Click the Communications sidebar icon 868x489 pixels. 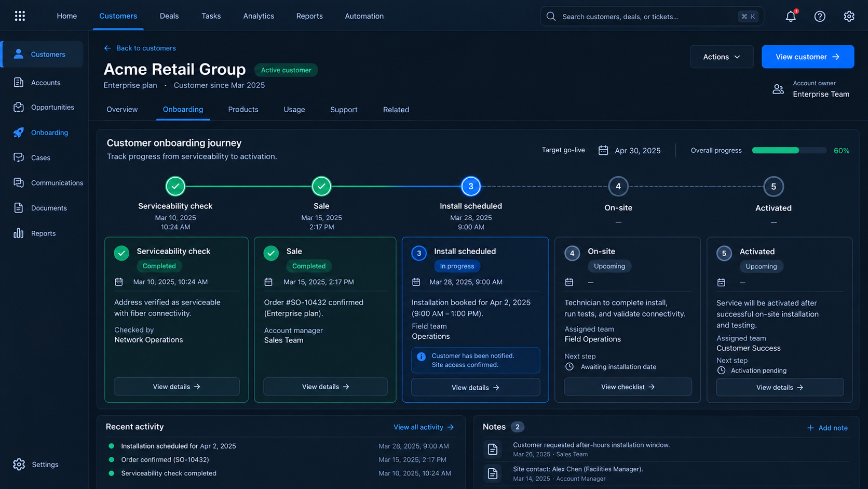pos(19,182)
